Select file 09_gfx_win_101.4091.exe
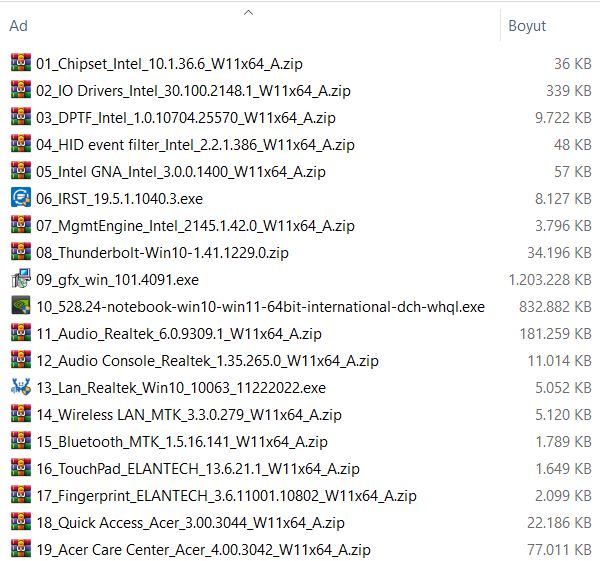600x561 pixels. (117, 280)
